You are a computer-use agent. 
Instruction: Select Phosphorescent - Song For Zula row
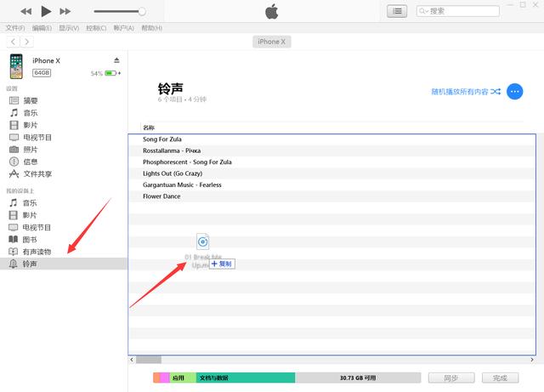click(x=331, y=162)
